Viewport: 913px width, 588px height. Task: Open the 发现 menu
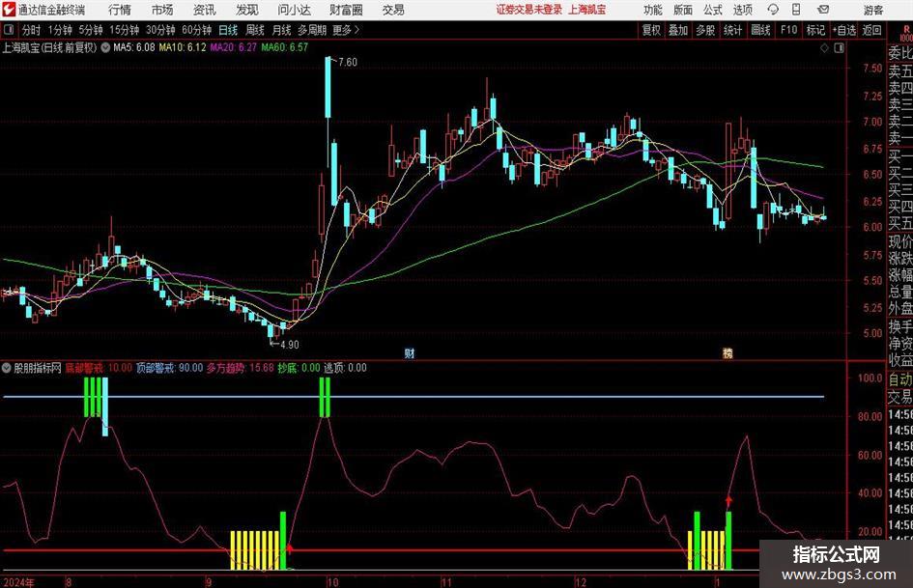tap(247, 10)
